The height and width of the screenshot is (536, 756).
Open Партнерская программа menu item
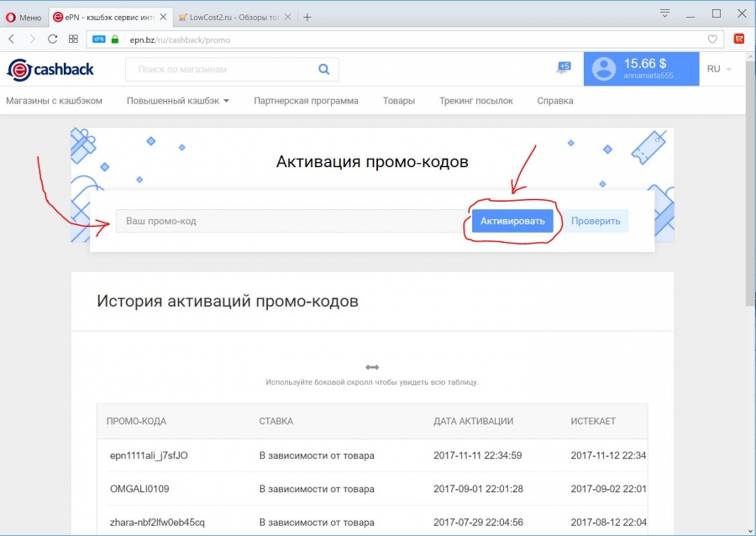(x=306, y=101)
